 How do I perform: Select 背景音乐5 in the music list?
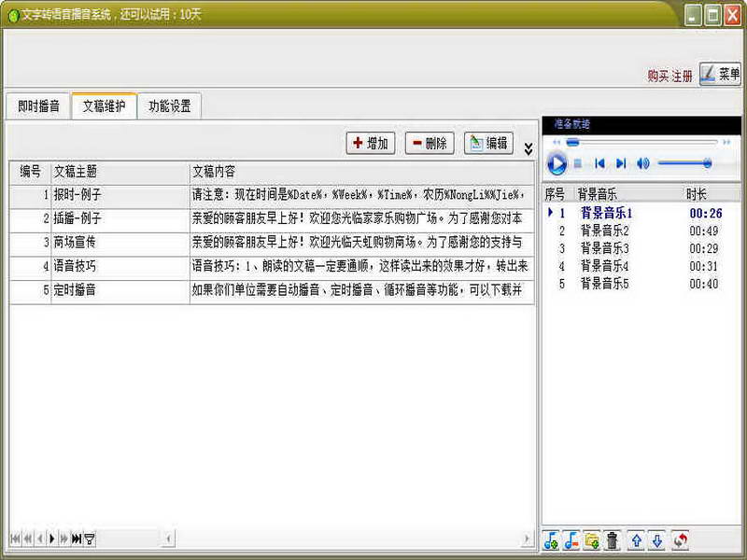coord(641,284)
